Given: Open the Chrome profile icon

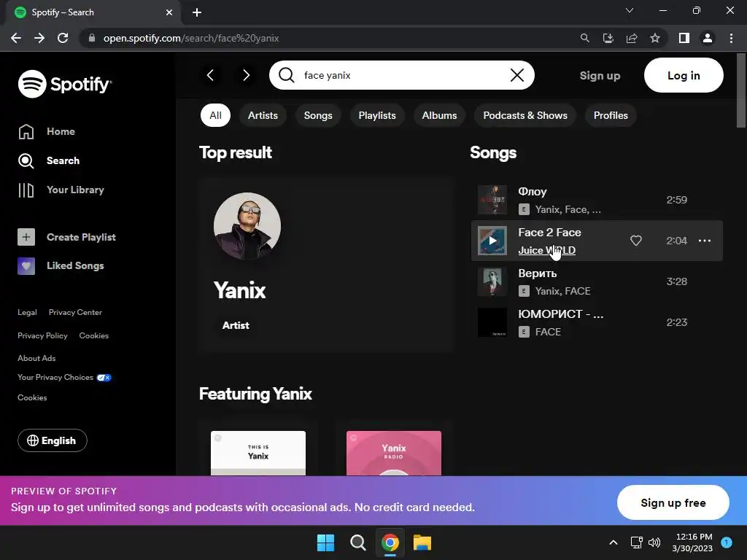Looking at the screenshot, I should [708, 38].
